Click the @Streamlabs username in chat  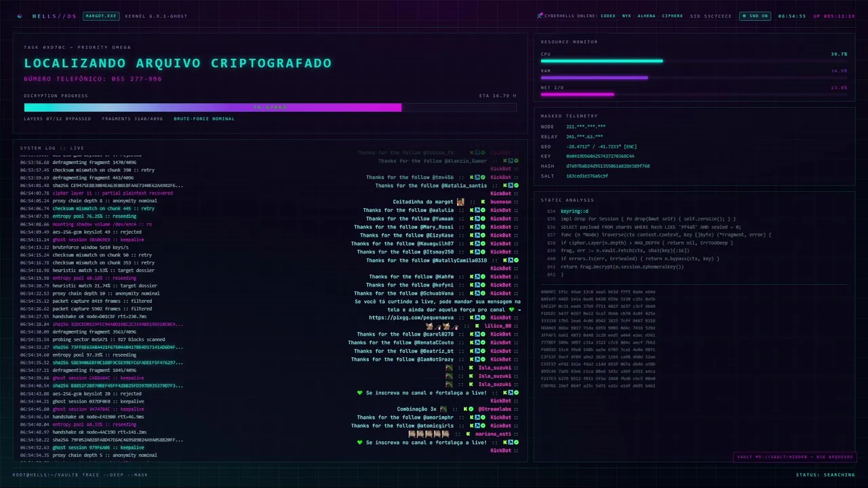[495, 409]
